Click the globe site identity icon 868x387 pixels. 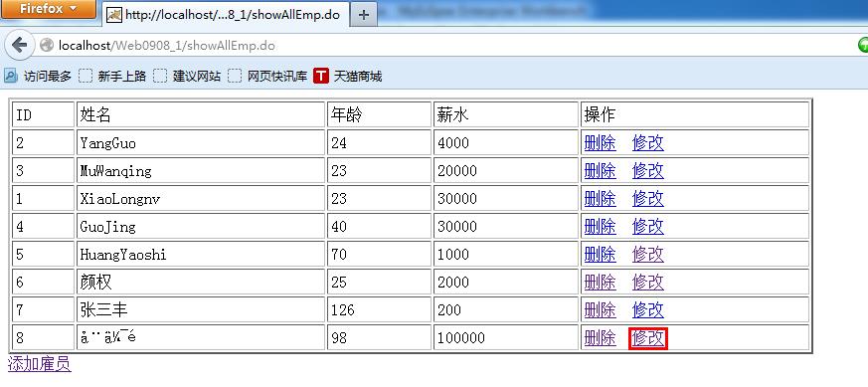tap(47, 46)
